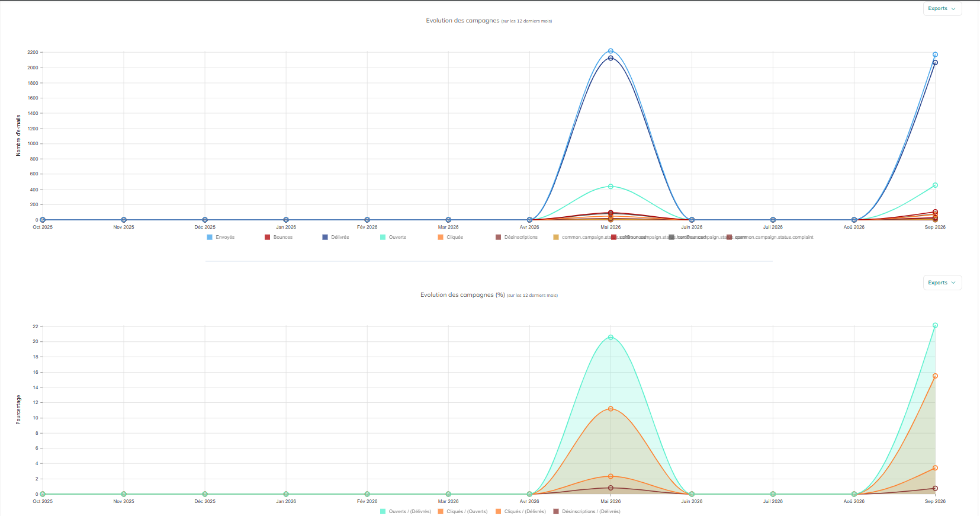
Task: Click 'Juil 2026' label under bottom chart
Action: (x=773, y=501)
